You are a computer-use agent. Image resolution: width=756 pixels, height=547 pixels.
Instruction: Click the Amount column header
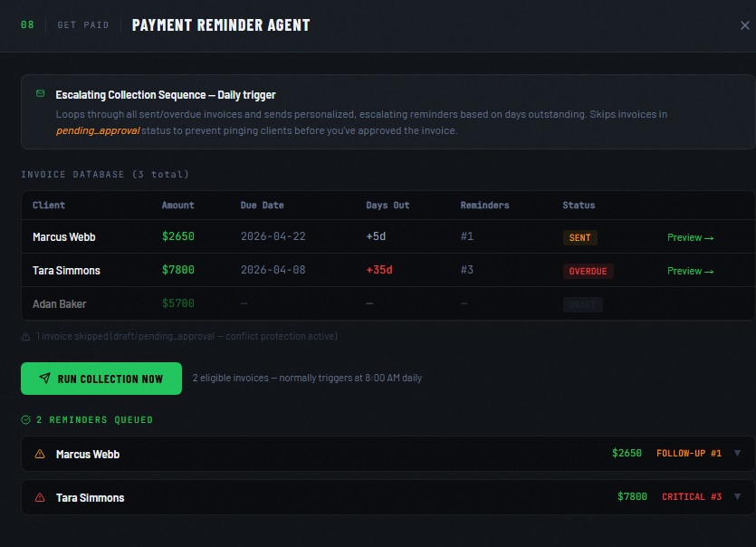tap(177, 205)
